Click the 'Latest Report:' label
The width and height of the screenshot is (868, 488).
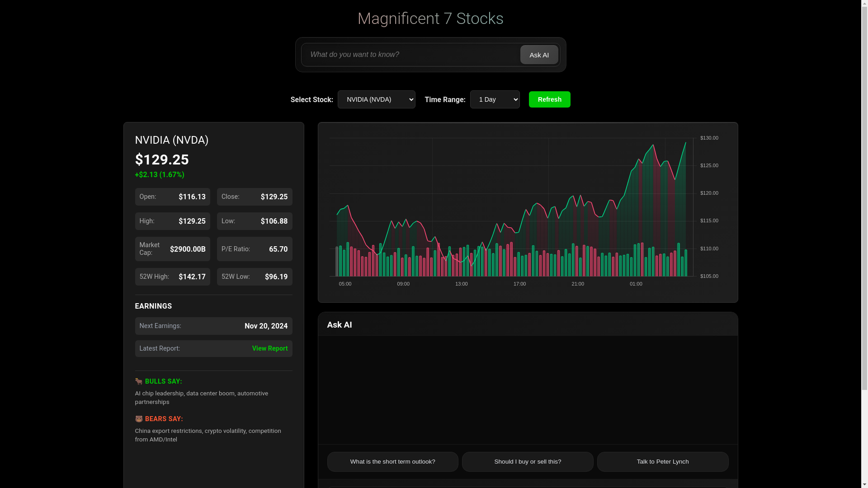tap(159, 348)
